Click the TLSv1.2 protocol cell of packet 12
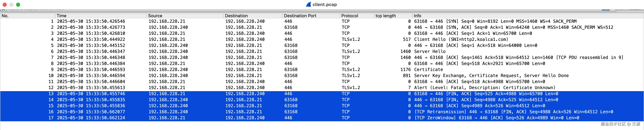Screen dimensions: 644x130 point(351,88)
